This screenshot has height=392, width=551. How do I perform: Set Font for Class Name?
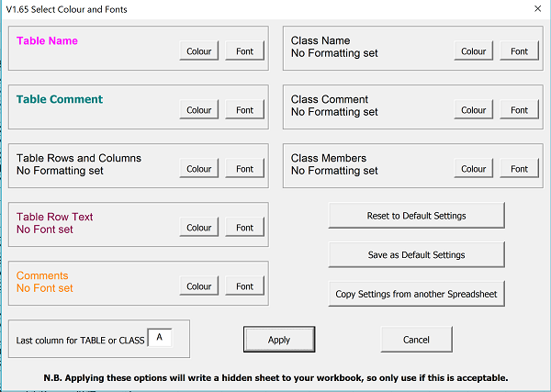click(519, 51)
